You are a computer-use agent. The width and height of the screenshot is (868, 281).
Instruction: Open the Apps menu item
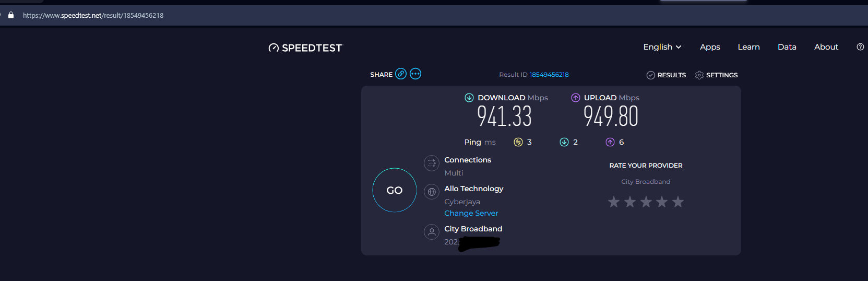click(x=710, y=47)
